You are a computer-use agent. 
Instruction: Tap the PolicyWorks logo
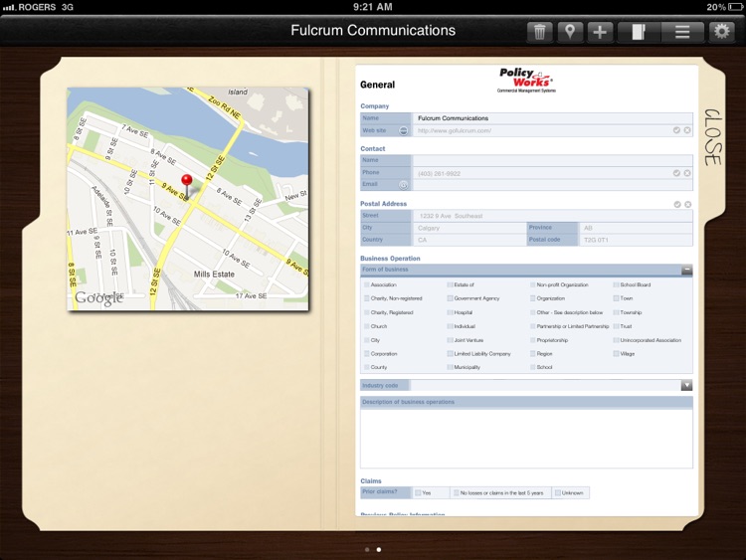[x=526, y=80]
